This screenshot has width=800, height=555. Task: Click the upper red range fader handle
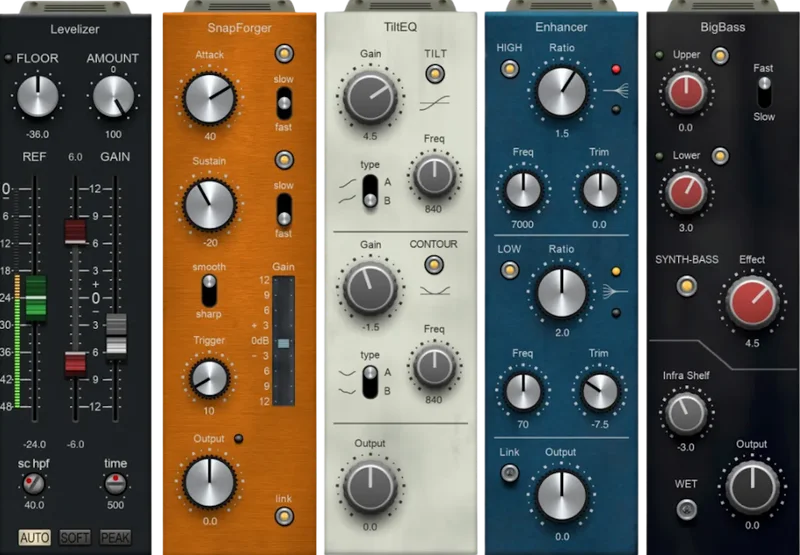click(x=75, y=232)
